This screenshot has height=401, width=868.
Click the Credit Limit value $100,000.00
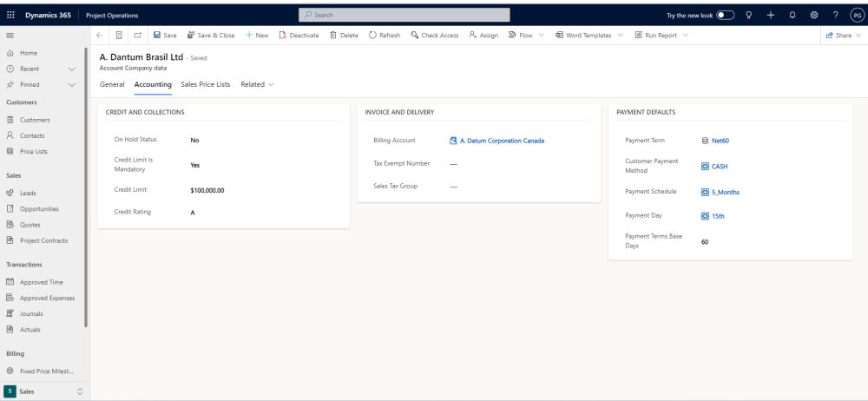pyautogui.click(x=207, y=191)
